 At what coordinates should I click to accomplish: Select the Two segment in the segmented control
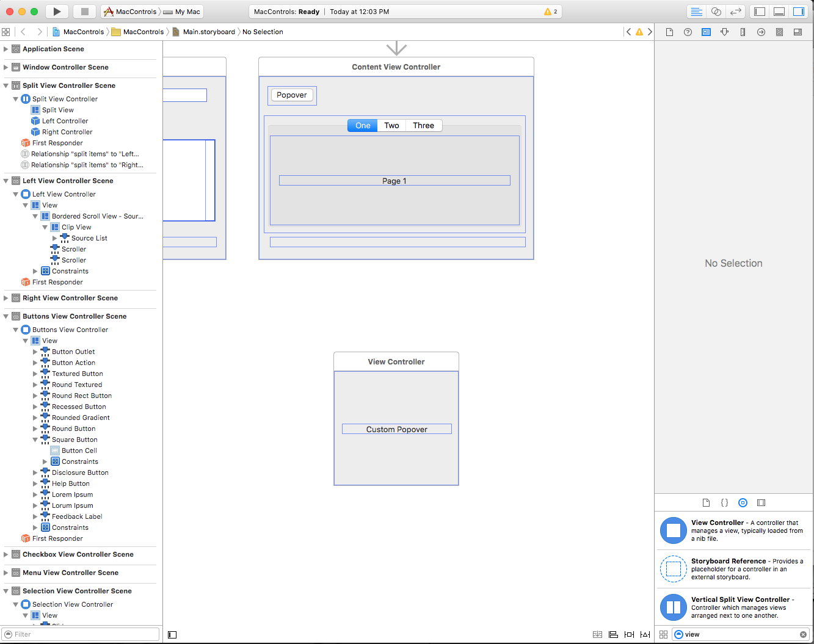coord(391,125)
